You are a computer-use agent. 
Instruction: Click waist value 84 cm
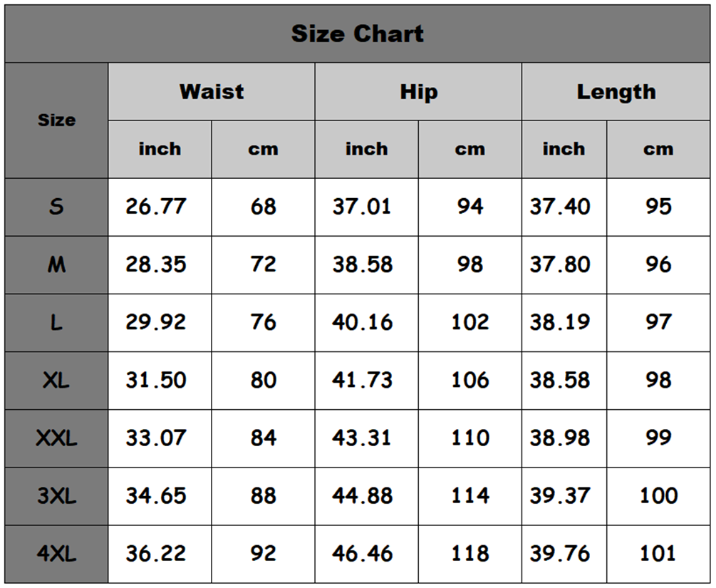coord(263,438)
